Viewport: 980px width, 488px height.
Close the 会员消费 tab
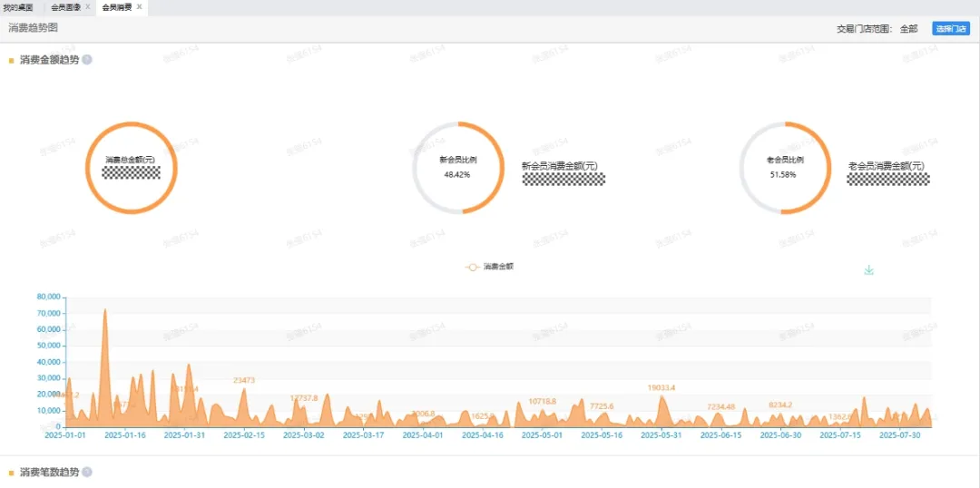click(x=139, y=7)
